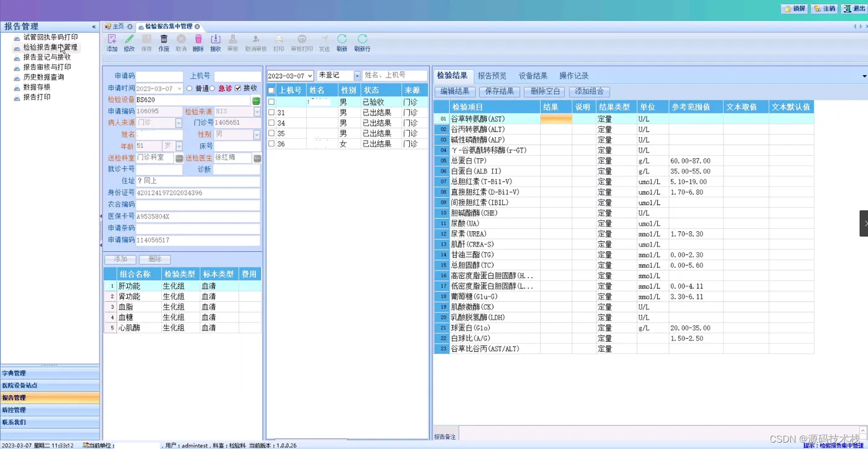Open 试管回执条码打印 in the sidebar
The height and width of the screenshot is (449, 868).
pyautogui.click(x=50, y=37)
